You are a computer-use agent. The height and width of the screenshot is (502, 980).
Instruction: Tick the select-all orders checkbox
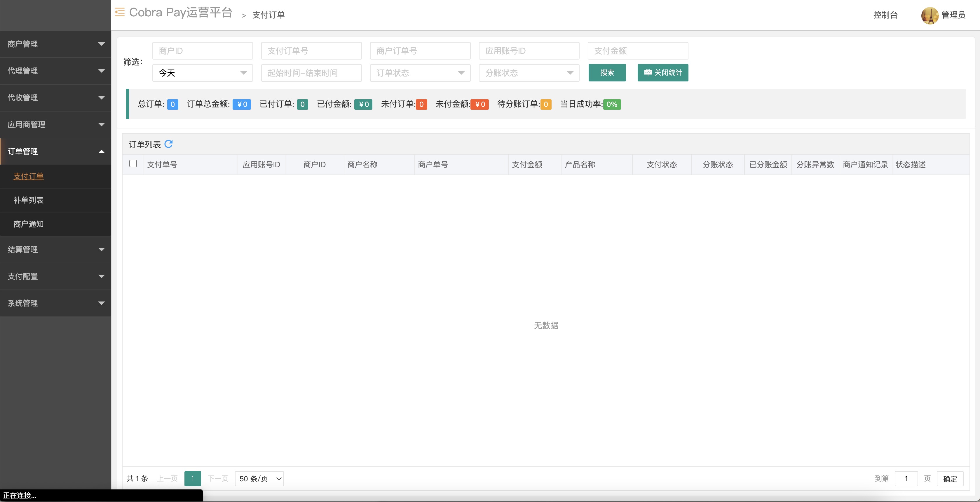tap(133, 164)
